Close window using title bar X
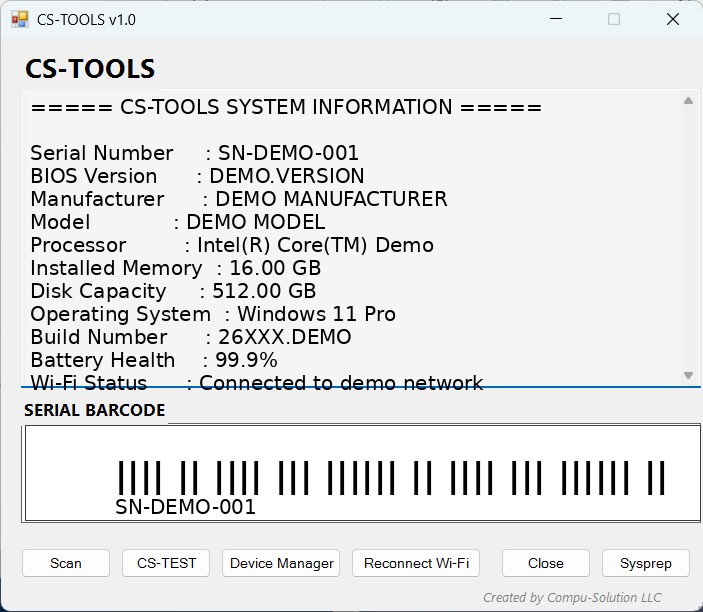The width and height of the screenshot is (703, 612). tap(673, 19)
